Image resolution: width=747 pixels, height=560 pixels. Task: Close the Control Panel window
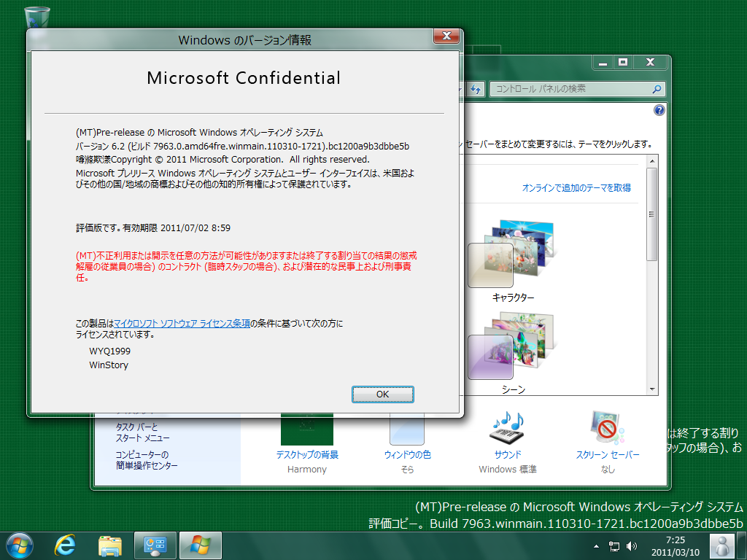click(650, 63)
